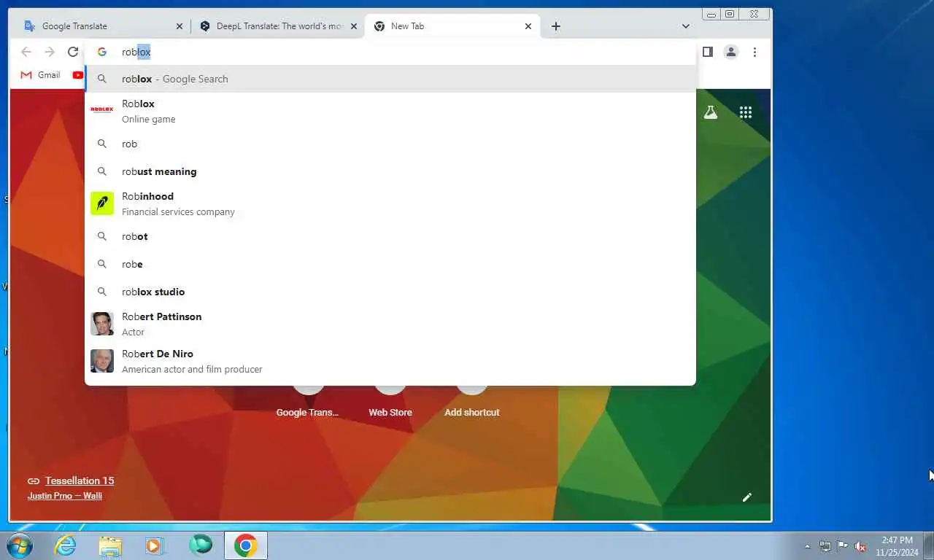Show hidden system tray icons arrow
Viewport: 934px width, 560px height.
pos(807,546)
